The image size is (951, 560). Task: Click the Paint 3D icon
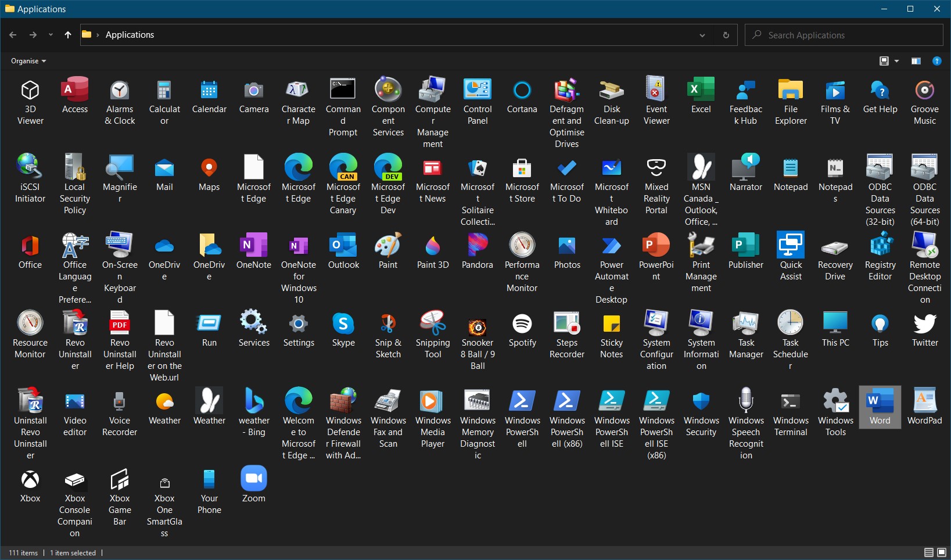click(x=433, y=246)
